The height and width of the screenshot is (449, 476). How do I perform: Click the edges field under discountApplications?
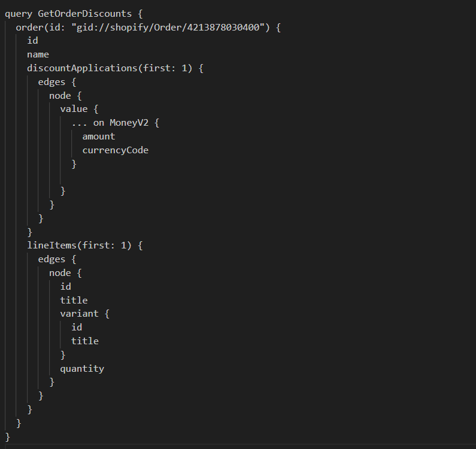(x=51, y=81)
